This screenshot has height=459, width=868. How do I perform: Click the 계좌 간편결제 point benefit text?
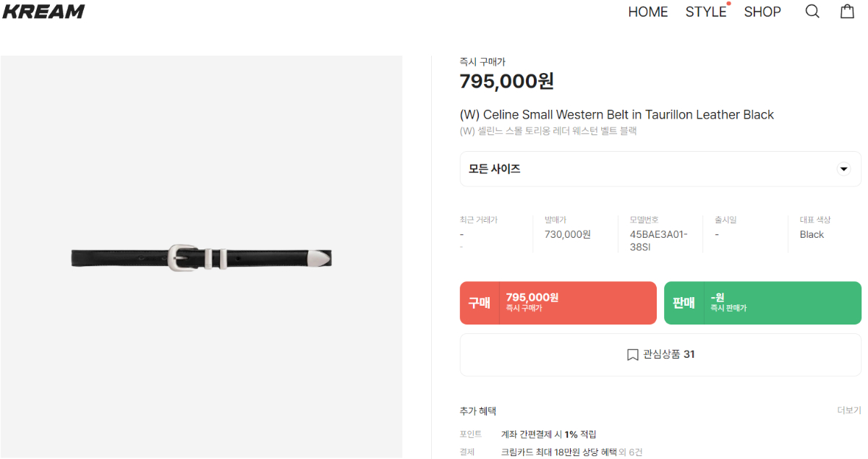click(x=548, y=434)
